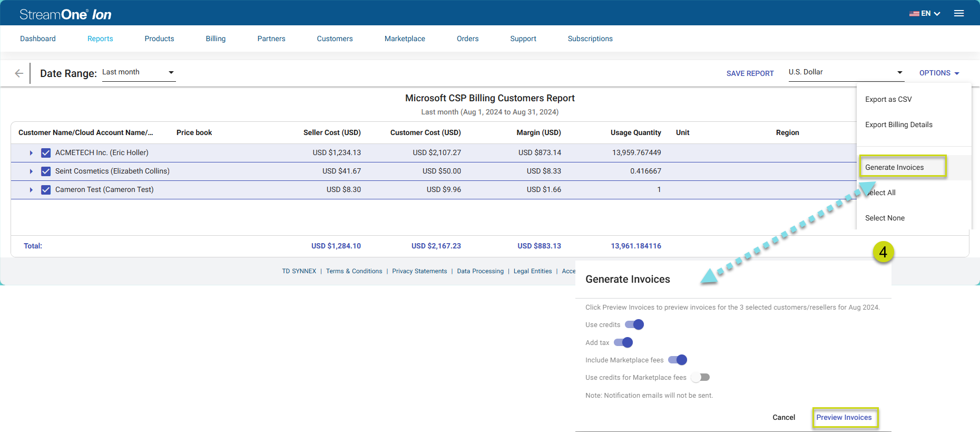Uncheck the ACMETECH Inc. checkbox
This screenshot has height=432, width=980.
[46, 153]
